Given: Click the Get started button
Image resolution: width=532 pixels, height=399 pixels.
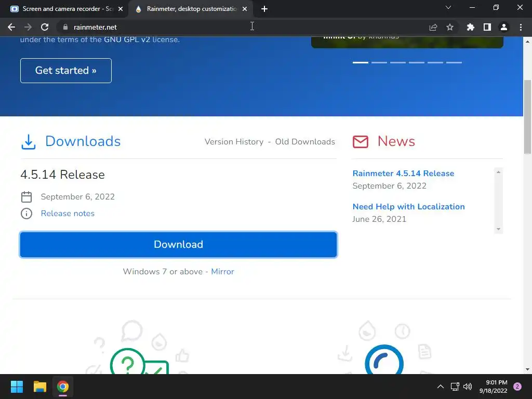Looking at the screenshot, I should click(x=66, y=71).
